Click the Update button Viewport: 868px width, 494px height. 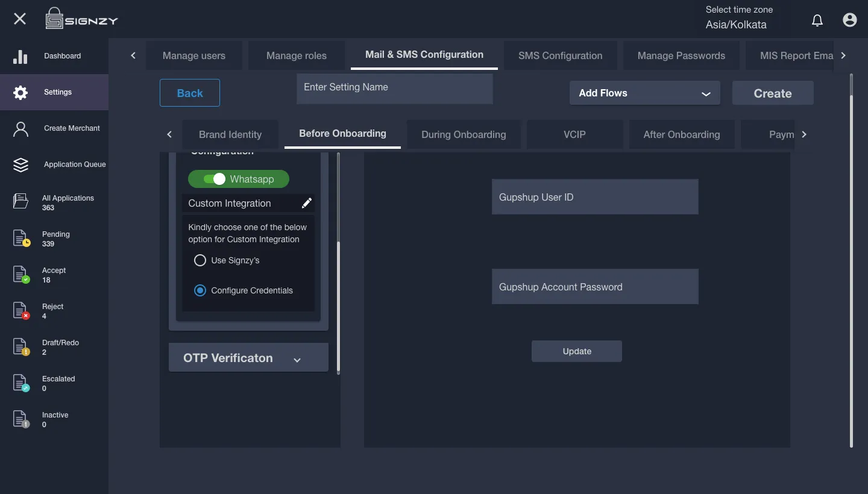click(x=577, y=351)
